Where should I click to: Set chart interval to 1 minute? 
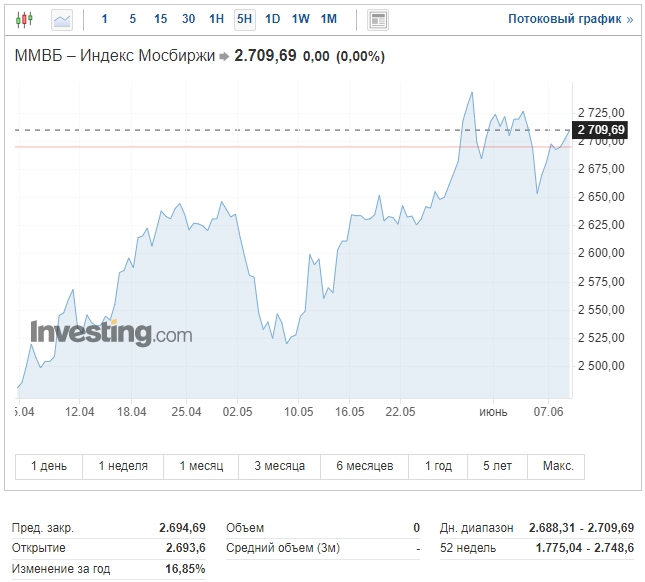[x=104, y=19]
